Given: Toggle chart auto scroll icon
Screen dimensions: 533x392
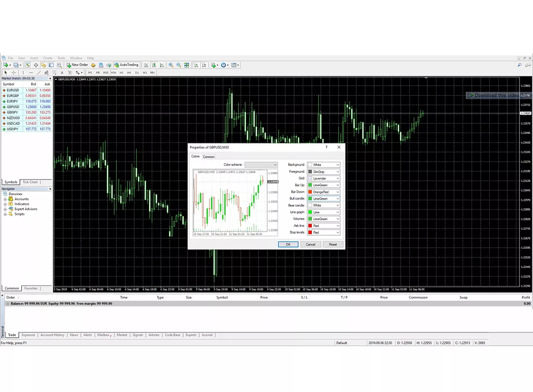Looking at the screenshot, I should coord(196,65).
